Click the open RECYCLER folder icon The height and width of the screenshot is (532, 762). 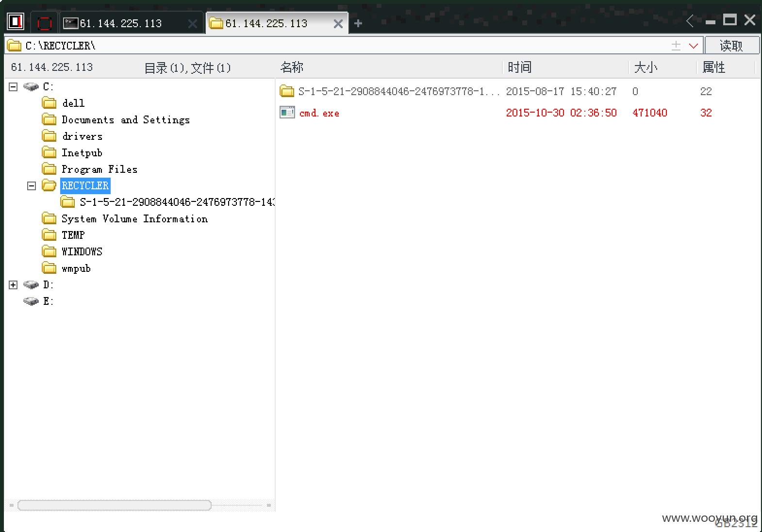pos(49,185)
